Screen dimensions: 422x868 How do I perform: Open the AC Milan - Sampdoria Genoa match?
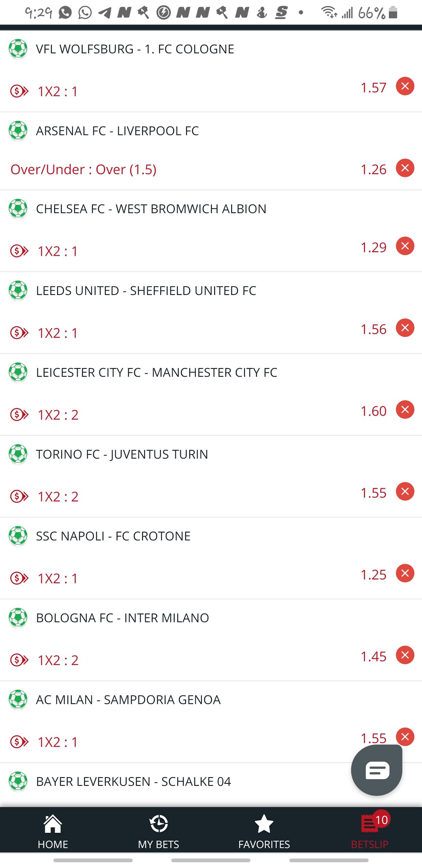coord(128,700)
